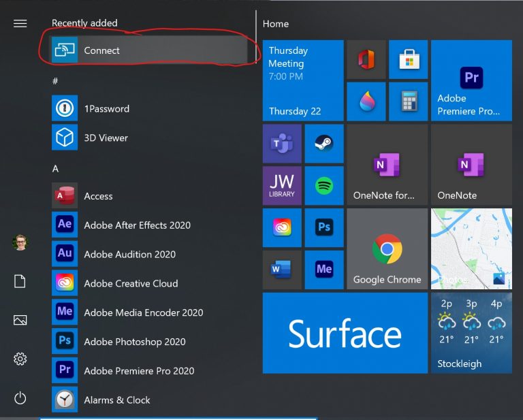
Task: Click the Power button in the sidebar
Action: (20, 398)
